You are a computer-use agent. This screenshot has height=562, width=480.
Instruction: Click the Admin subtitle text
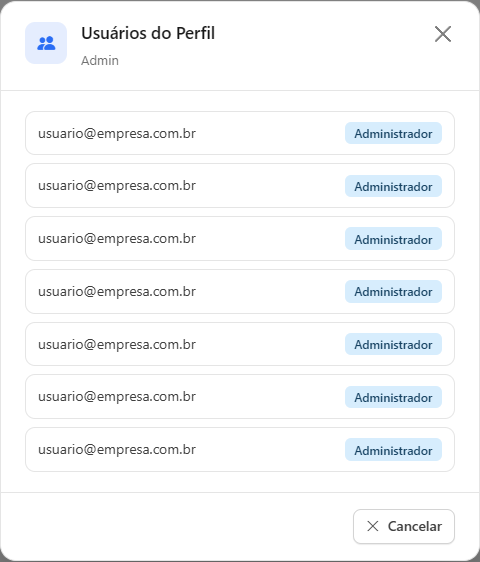pyautogui.click(x=100, y=61)
